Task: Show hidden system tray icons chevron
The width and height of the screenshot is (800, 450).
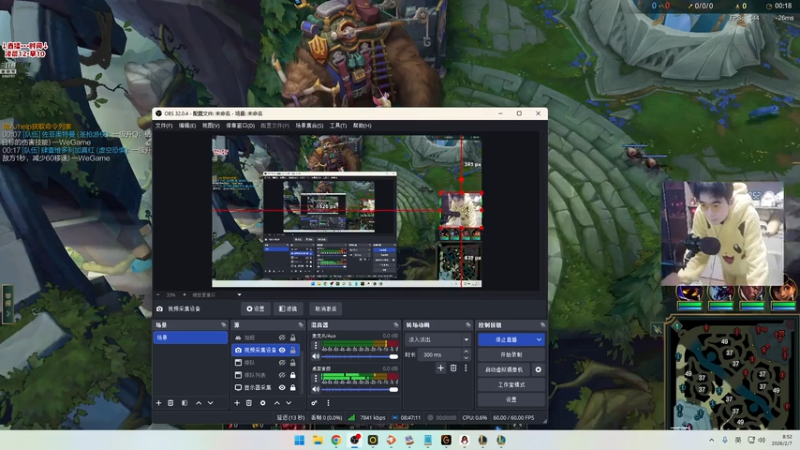Action: point(711,440)
